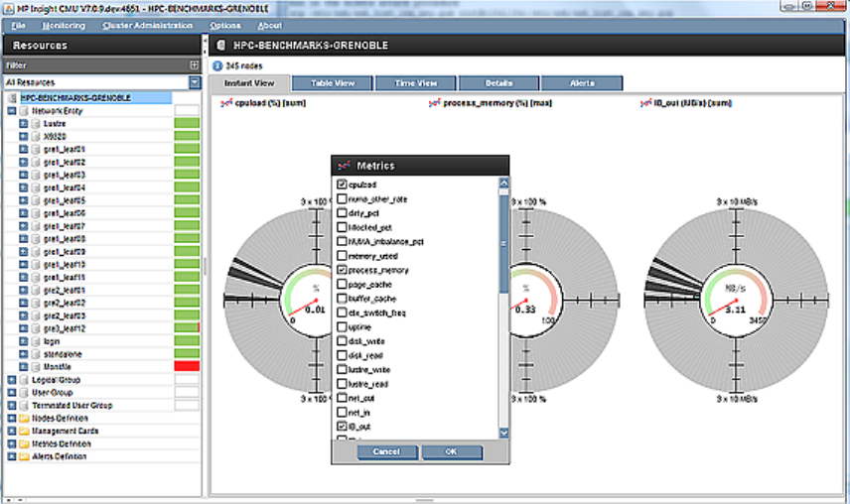The width and height of the screenshot is (850, 504).
Task: Click the red status bar for Monsite
Action: click(187, 366)
